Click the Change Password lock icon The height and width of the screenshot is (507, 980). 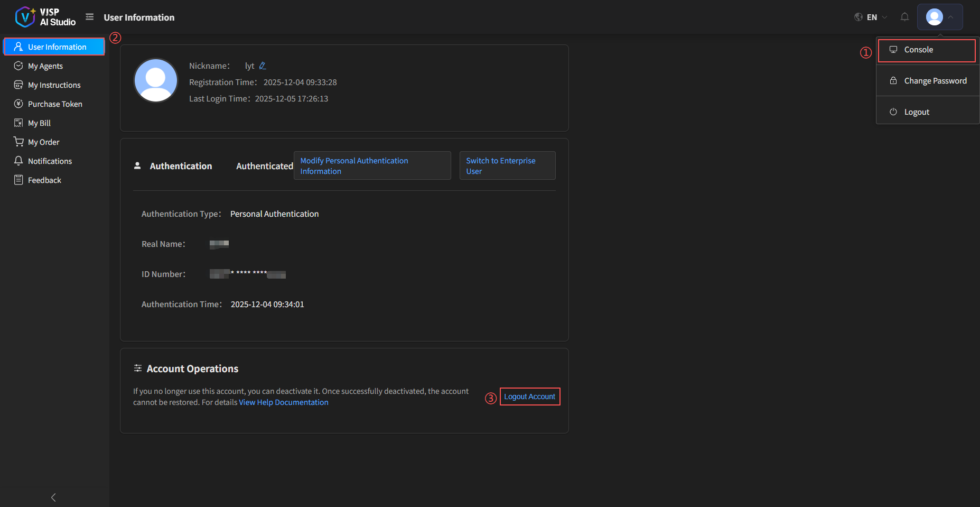[x=893, y=81]
